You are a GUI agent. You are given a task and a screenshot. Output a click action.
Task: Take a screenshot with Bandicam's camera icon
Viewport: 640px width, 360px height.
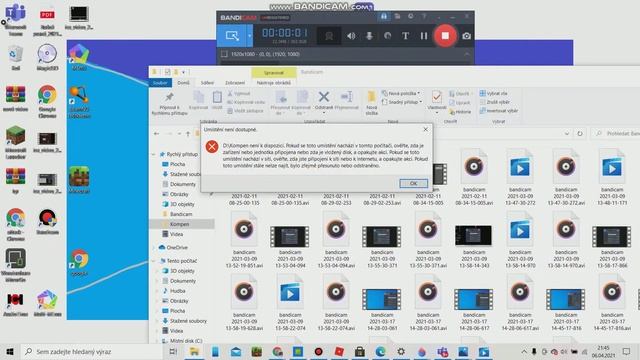(x=466, y=36)
